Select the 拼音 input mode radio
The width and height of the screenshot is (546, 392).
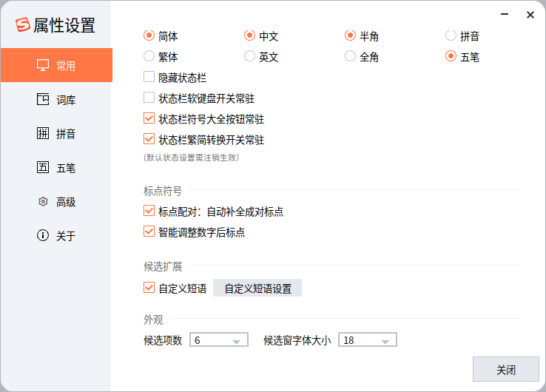click(x=451, y=36)
